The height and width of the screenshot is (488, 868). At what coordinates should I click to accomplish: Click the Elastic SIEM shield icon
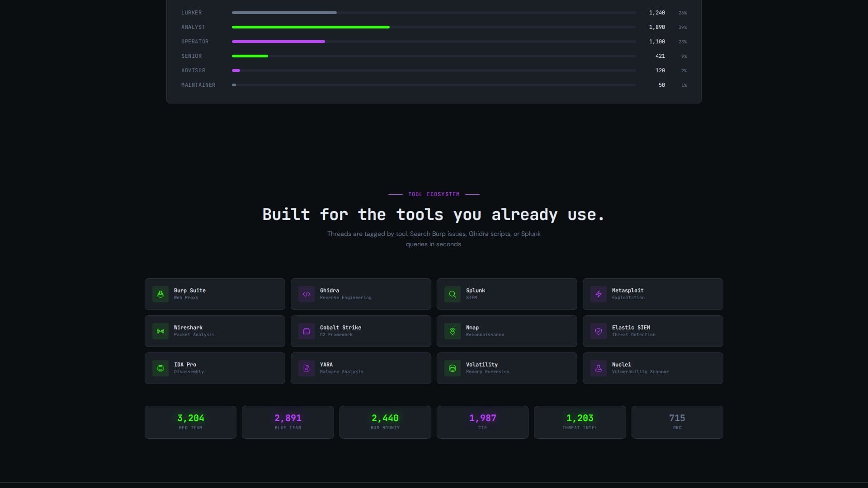click(599, 331)
